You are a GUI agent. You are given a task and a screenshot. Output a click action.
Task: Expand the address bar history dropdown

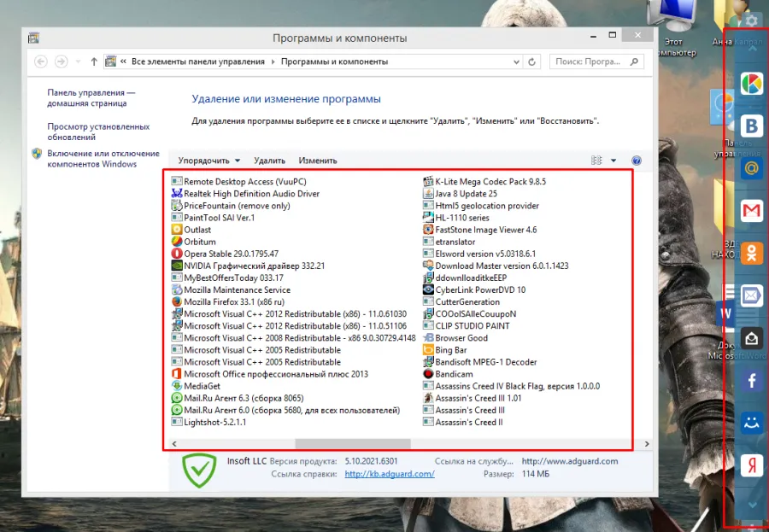[516, 61]
